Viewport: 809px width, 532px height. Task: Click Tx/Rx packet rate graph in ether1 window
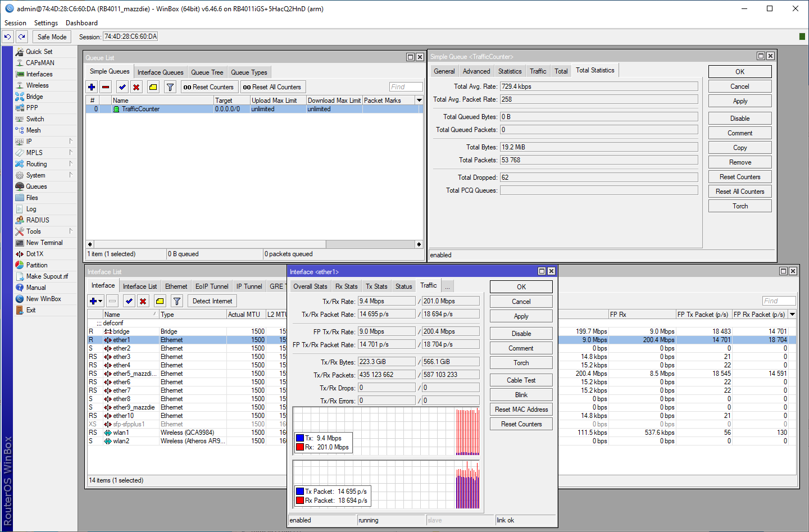point(387,485)
